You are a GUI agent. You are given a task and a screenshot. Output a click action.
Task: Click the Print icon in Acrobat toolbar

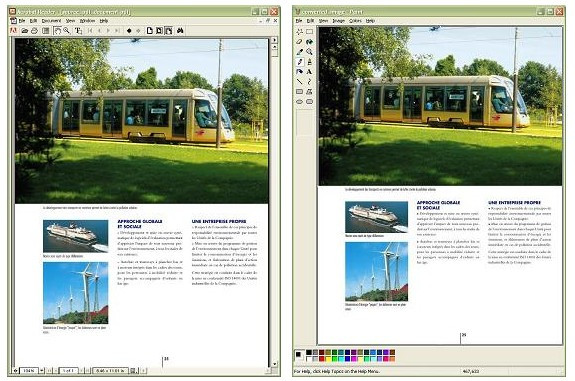34,31
